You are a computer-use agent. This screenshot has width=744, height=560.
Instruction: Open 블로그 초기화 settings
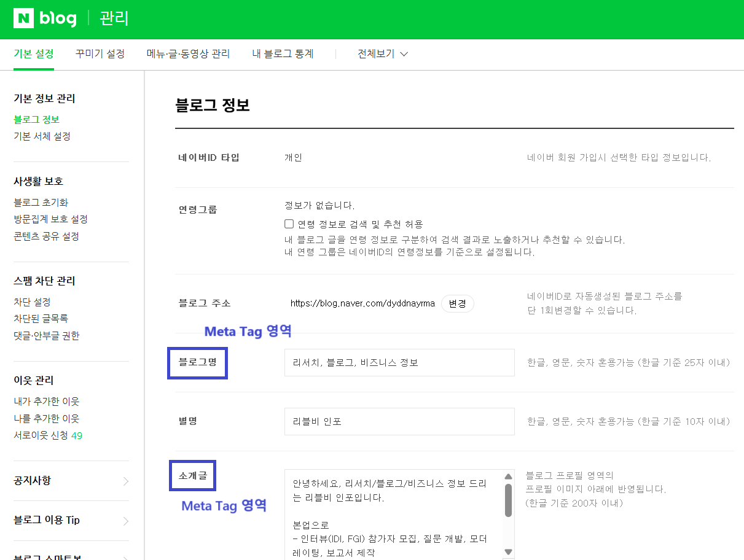(38, 203)
